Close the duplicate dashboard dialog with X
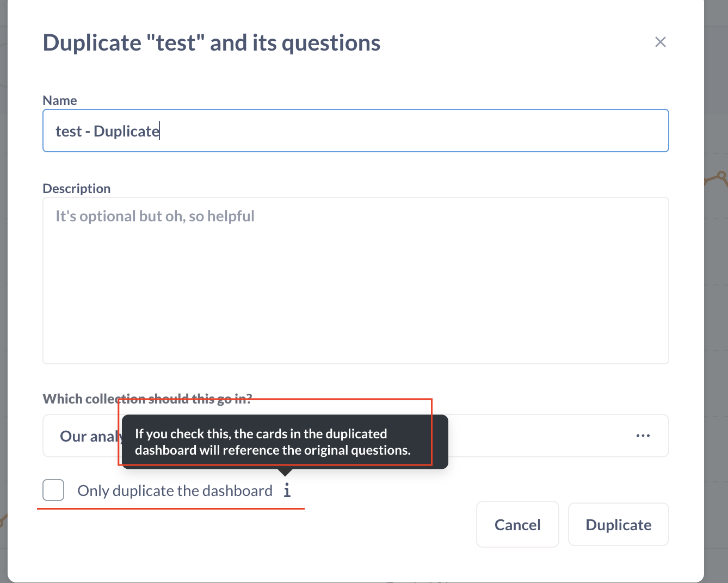 click(x=661, y=42)
